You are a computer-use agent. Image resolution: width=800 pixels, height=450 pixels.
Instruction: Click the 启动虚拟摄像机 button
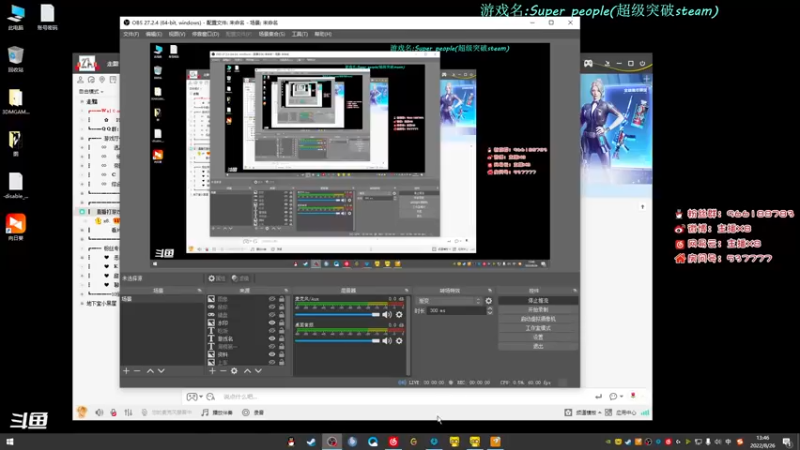pos(538,319)
